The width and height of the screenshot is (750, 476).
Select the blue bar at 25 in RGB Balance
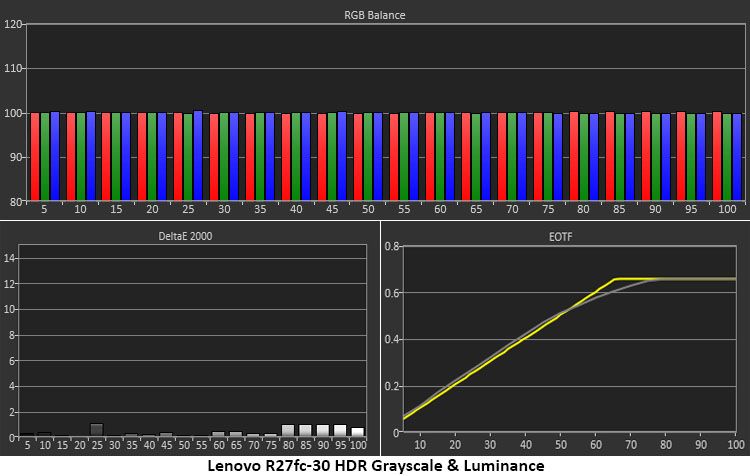[198, 155]
